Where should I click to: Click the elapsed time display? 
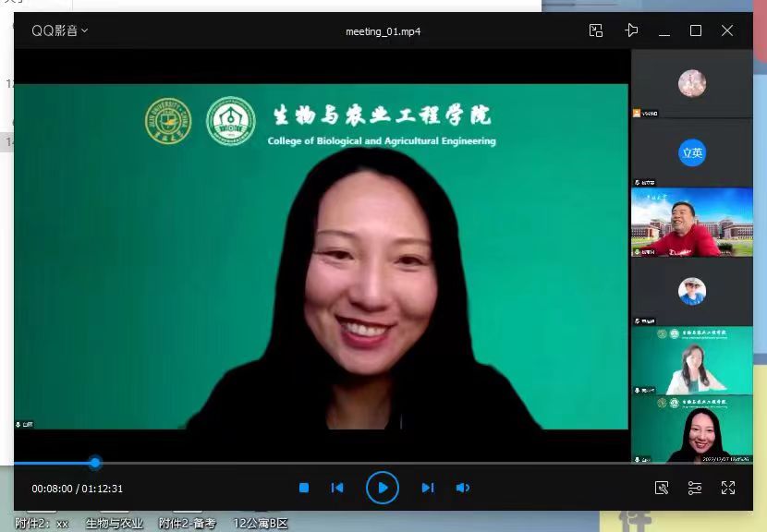[x=52, y=489]
